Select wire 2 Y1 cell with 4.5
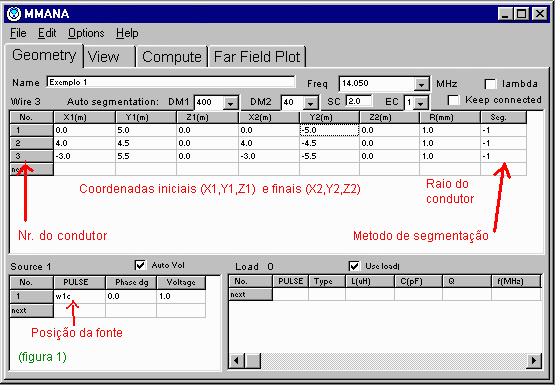 pos(146,143)
